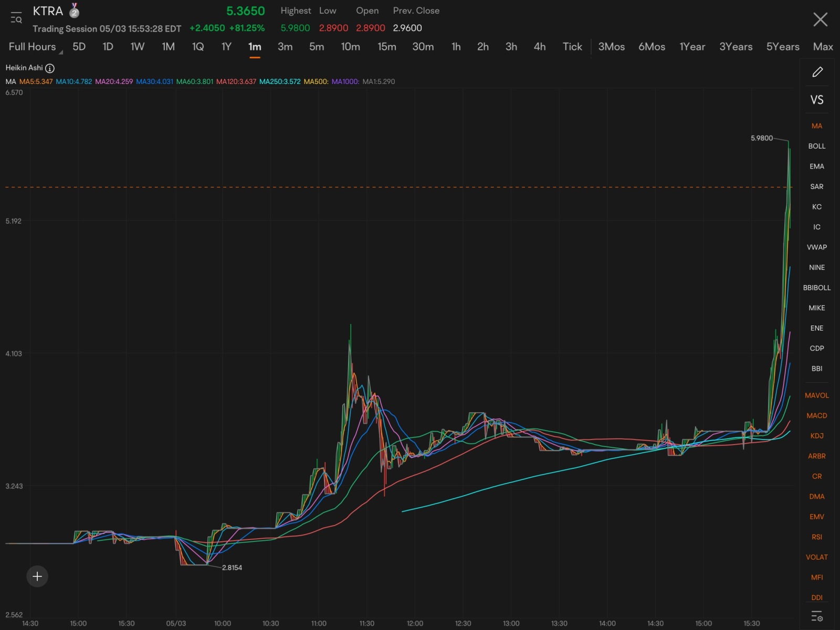Image resolution: width=840 pixels, height=630 pixels.
Task: Show the 3Years range
Action: (736, 47)
